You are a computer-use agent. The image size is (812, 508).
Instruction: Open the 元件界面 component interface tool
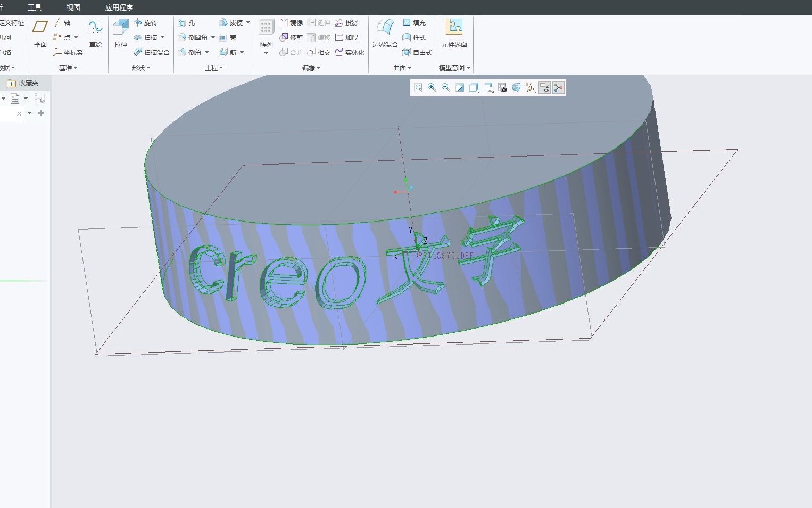(454, 34)
